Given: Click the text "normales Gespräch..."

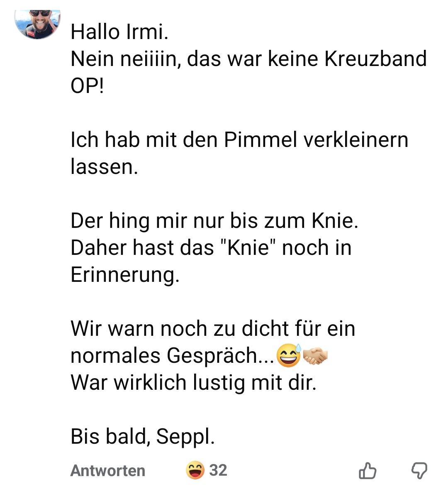Looking at the screenshot, I should (x=172, y=356).
